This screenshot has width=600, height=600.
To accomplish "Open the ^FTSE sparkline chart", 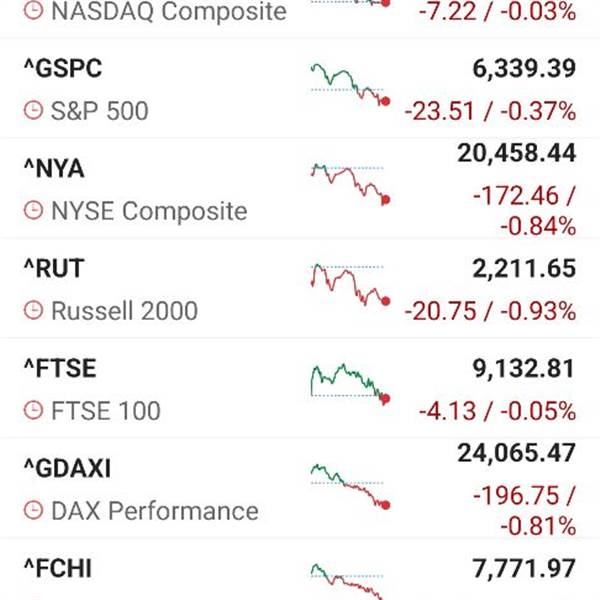I will (350, 384).
